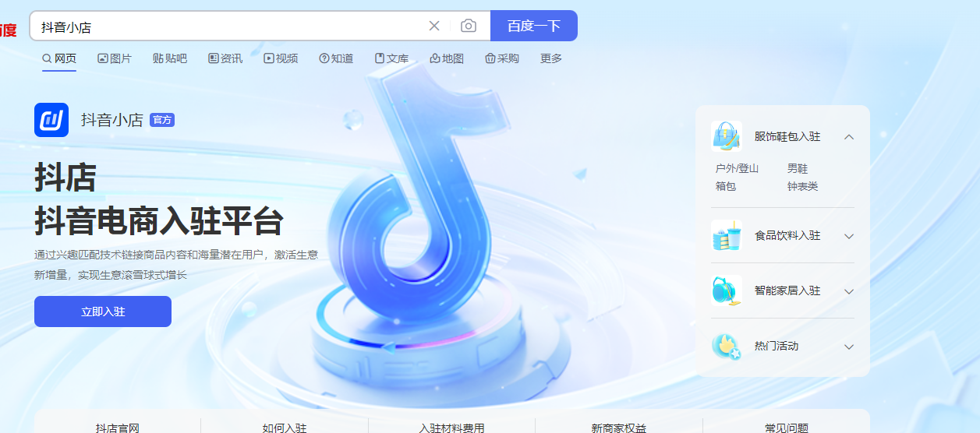
Task: Switch to the 图片 tab
Action: coord(115,58)
